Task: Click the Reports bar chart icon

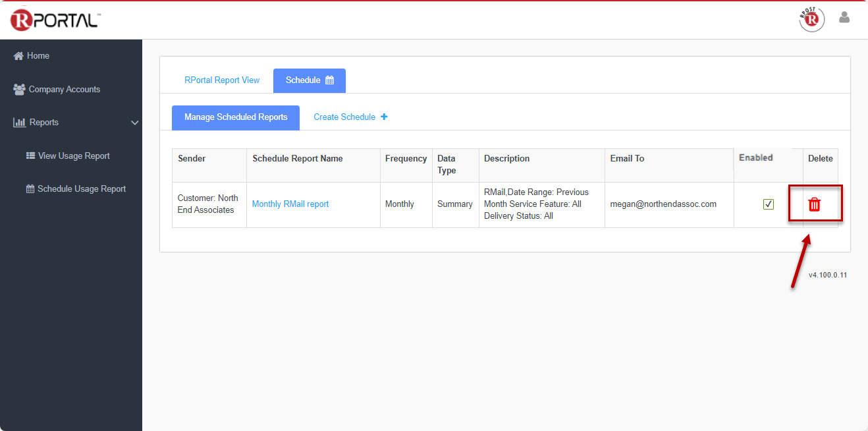Action: [19, 123]
